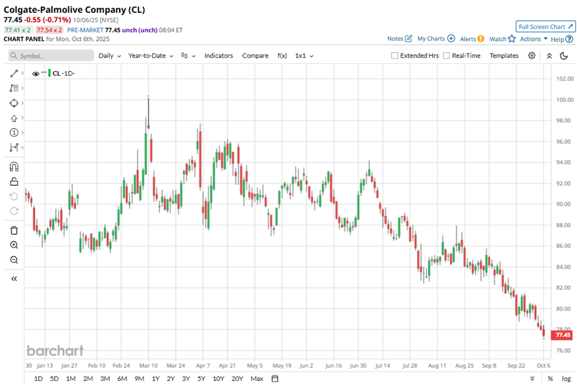Click the Help question mark icon
The image size is (577, 392).
coord(569,39)
